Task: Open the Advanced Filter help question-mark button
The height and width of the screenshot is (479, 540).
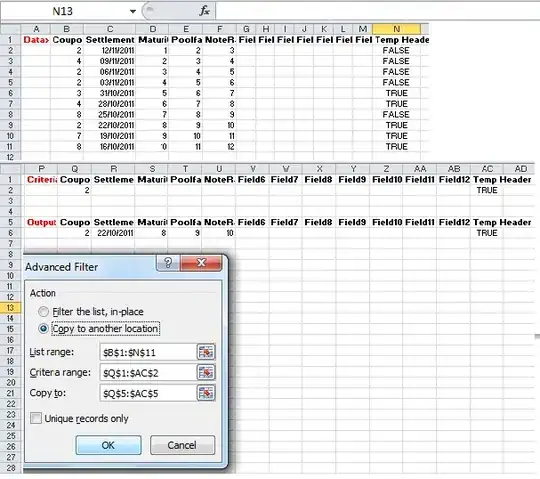Action: [x=168, y=263]
